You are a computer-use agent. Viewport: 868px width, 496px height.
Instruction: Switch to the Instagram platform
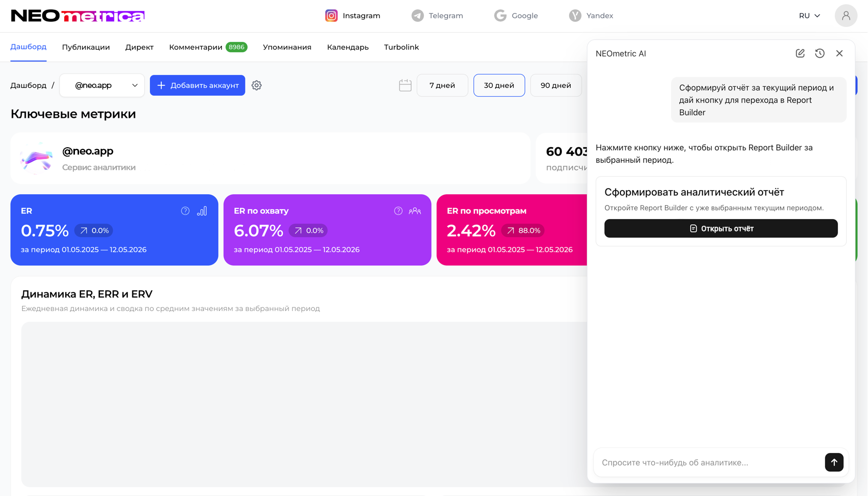click(353, 16)
